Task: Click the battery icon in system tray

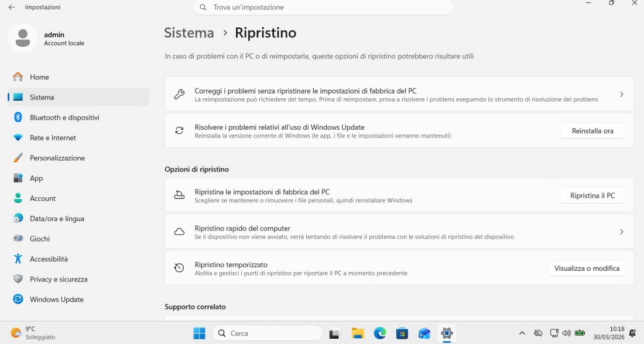Action: coord(580,333)
